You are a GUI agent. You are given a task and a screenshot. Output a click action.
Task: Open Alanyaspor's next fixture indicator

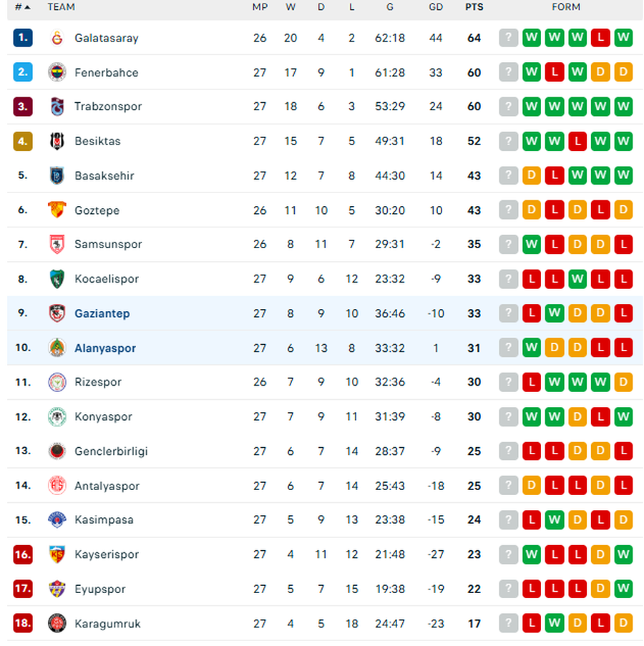[x=509, y=348]
